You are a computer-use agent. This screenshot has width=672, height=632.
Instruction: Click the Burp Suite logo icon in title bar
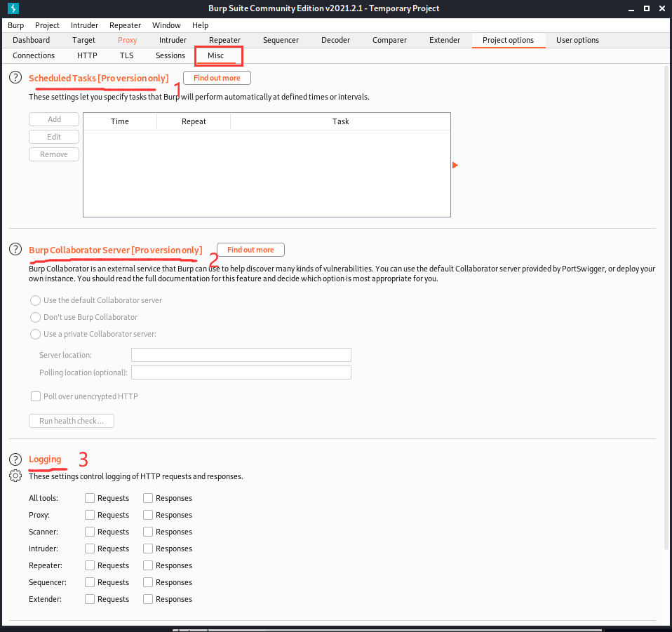tap(13, 8)
